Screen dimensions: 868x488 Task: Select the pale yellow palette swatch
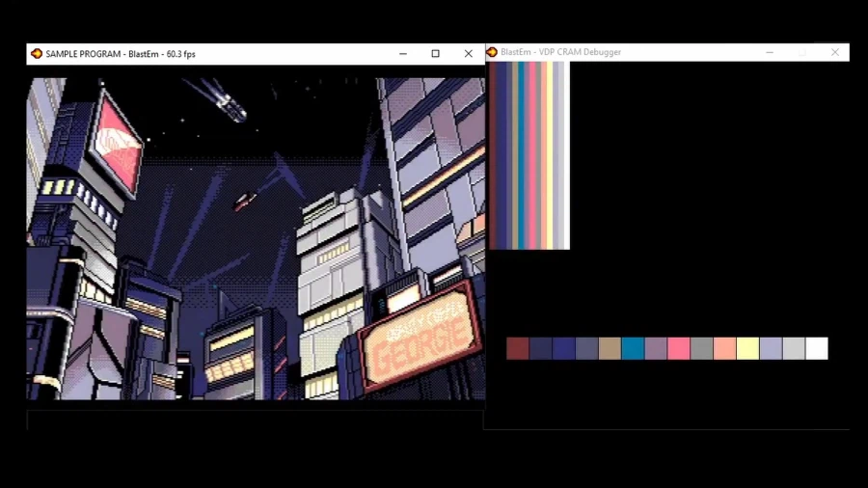[747, 348]
